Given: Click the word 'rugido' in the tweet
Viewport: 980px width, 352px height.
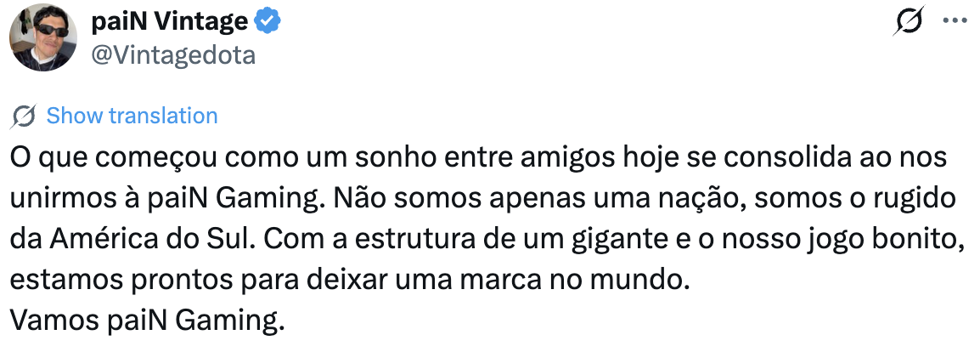Looking at the screenshot, I should coord(921,199).
